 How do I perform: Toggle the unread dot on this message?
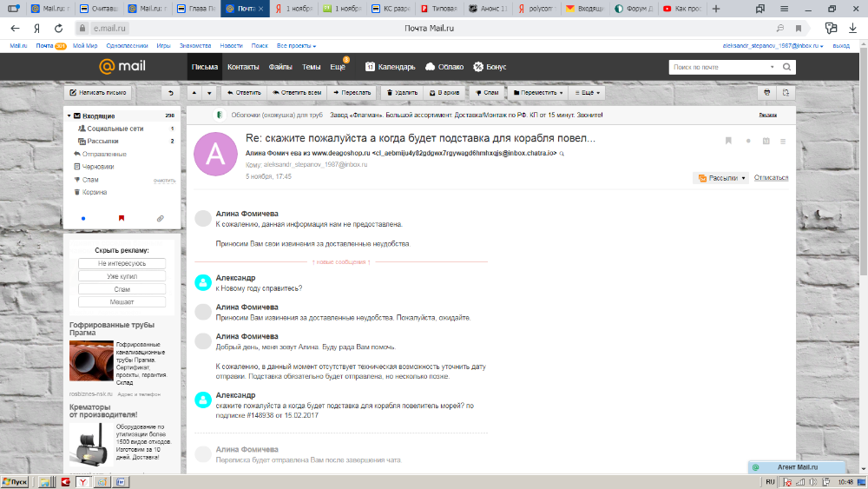[747, 141]
